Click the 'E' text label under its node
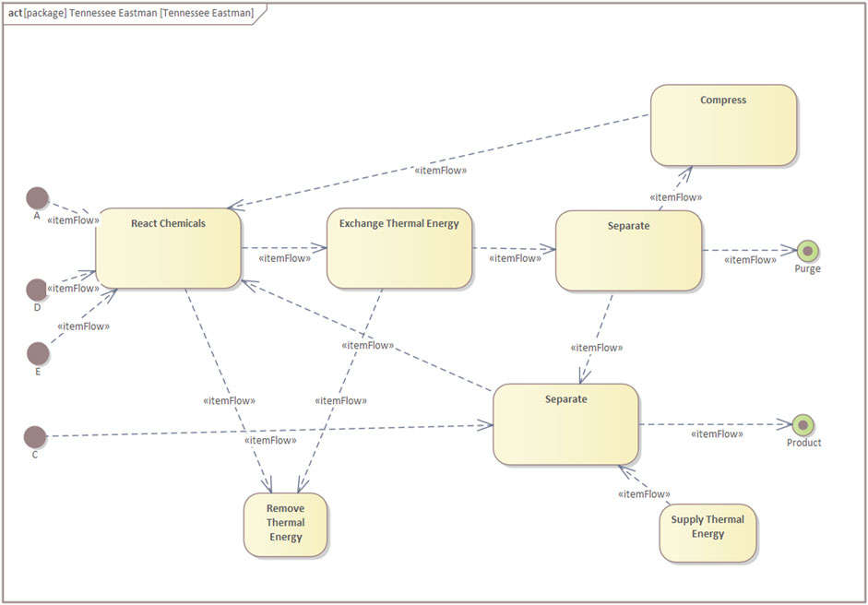Screen dimensions: 868x605 pos(38,372)
